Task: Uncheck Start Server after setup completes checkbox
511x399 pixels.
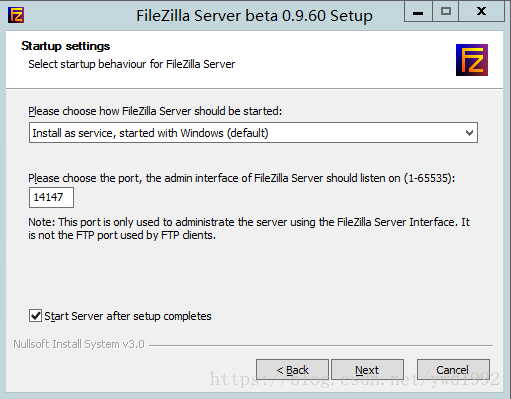Action: point(35,316)
